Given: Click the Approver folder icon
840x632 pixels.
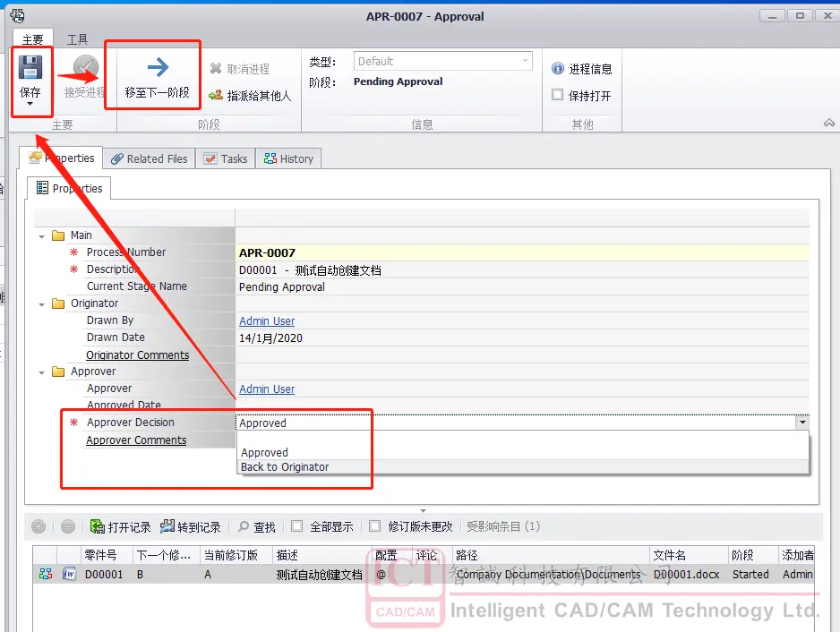Looking at the screenshot, I should (x=58, y=372).
